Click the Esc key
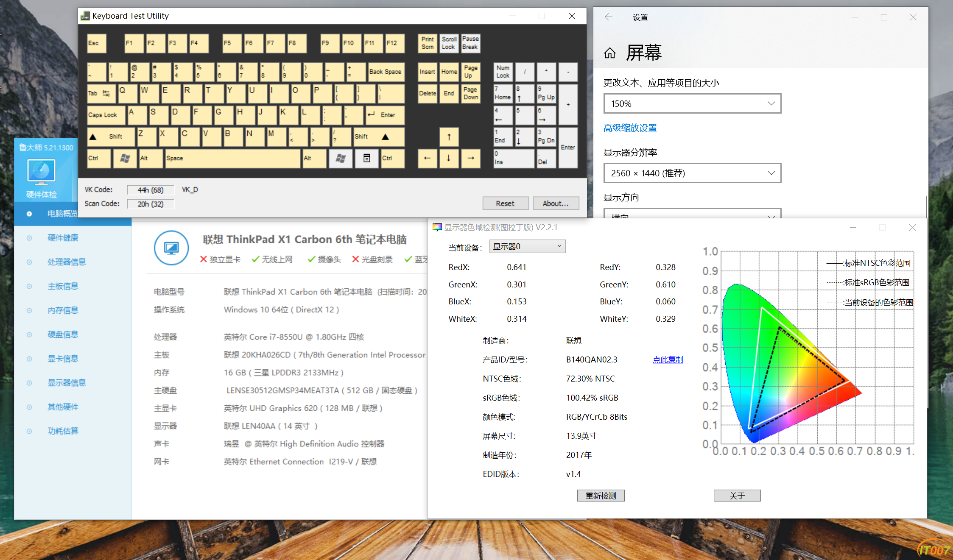 96,43
